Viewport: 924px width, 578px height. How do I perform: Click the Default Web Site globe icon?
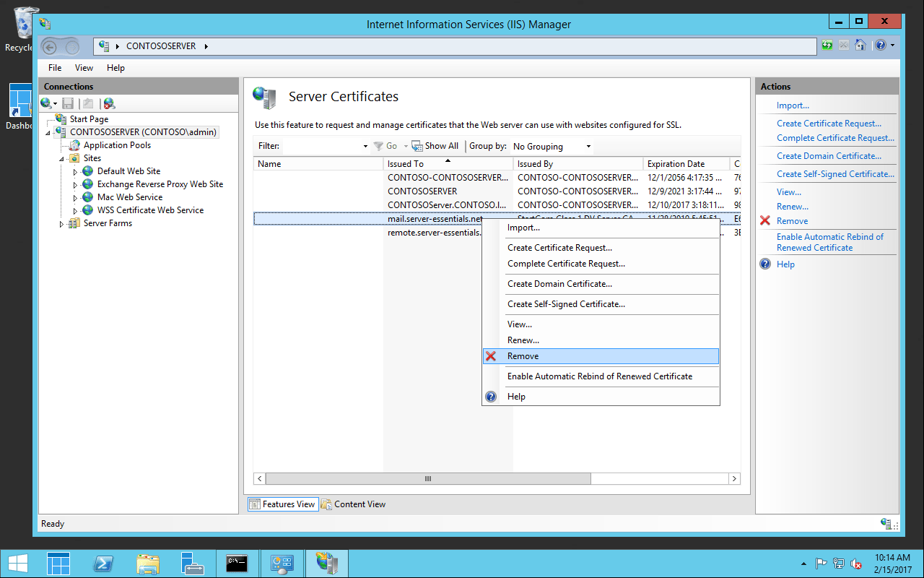pyautogui.click(x=88, y=171)
